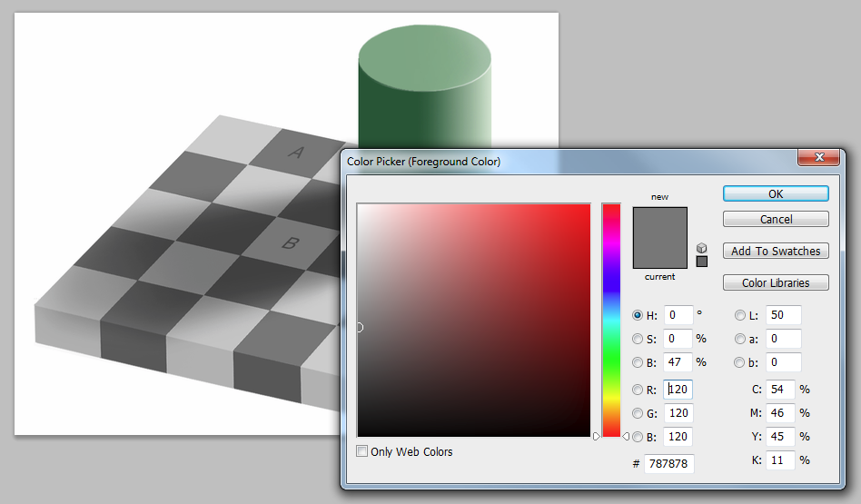Image resolution: width=861 pixels, height=504 pixels.
Task: Click square B on the checkerboard image
Action: click(x=291, y=242)
